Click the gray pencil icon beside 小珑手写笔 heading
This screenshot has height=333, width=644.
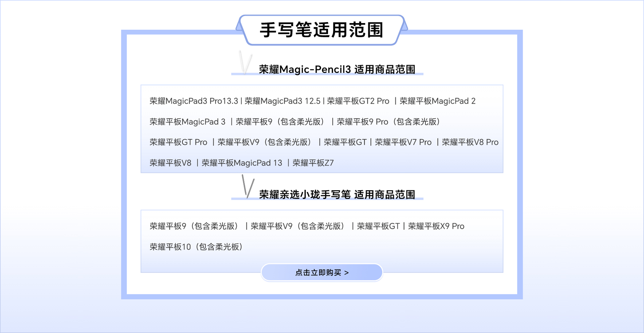click(x=248, y=187)
